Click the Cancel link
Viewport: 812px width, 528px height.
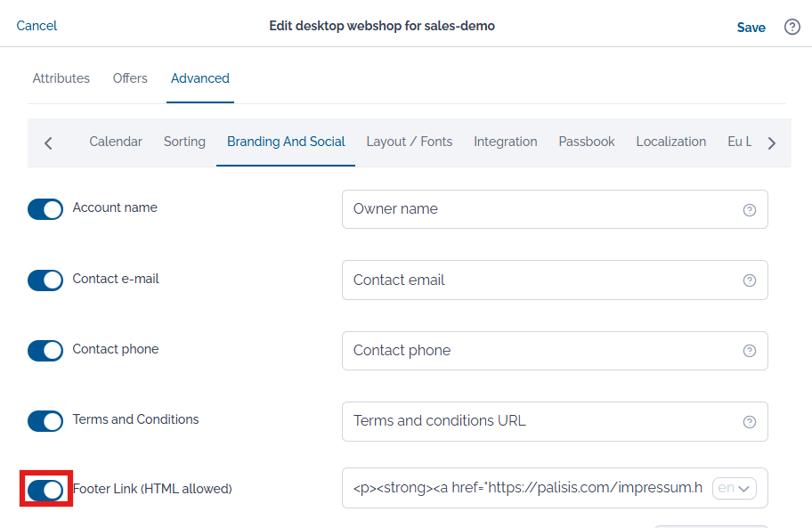click(x=37, y=26)
